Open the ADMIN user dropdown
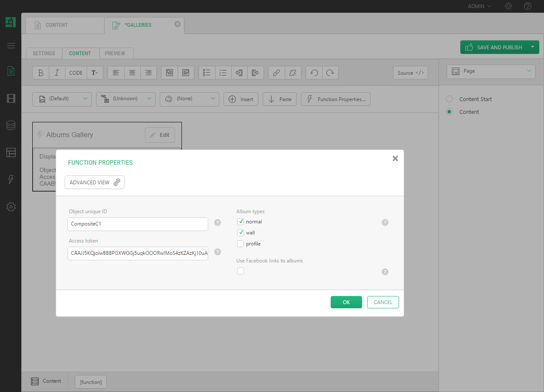 pyautogui.click(x=479, y=6)
